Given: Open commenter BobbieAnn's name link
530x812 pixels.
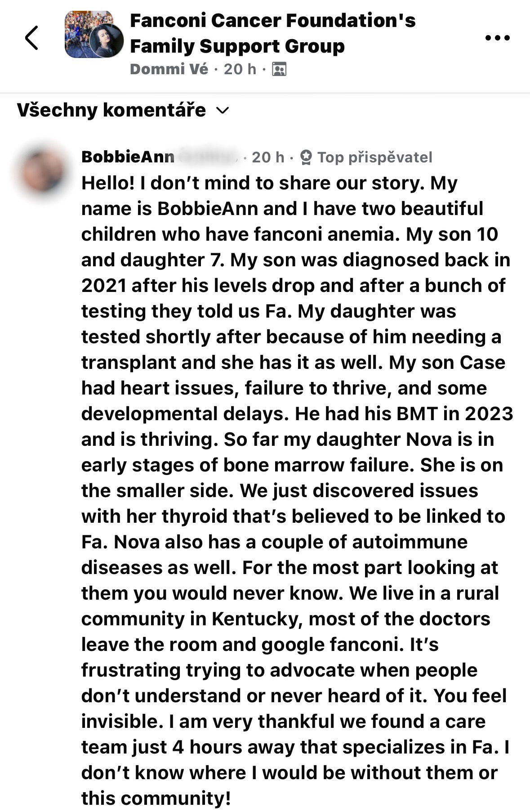Looking at the screenshot, I should 128,157.
